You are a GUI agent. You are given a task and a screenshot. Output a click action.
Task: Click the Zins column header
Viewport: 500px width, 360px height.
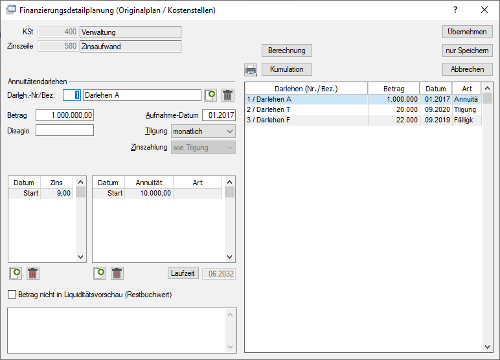pyautogui.click(x=57, y=182)
